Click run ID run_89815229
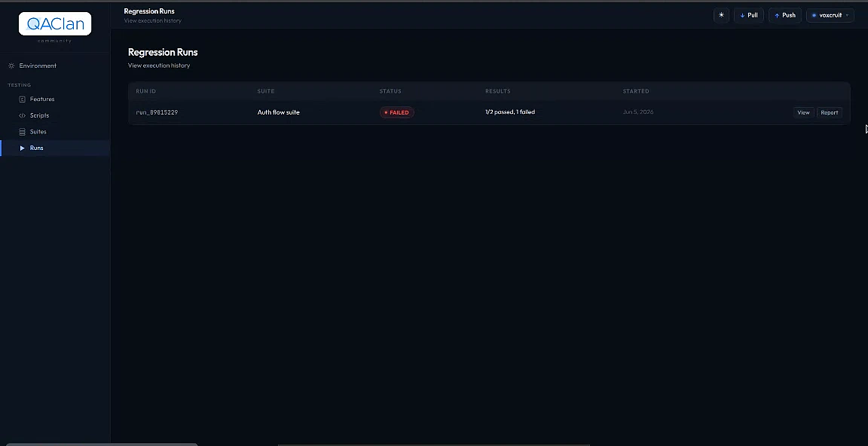 [x=157, y=112]
